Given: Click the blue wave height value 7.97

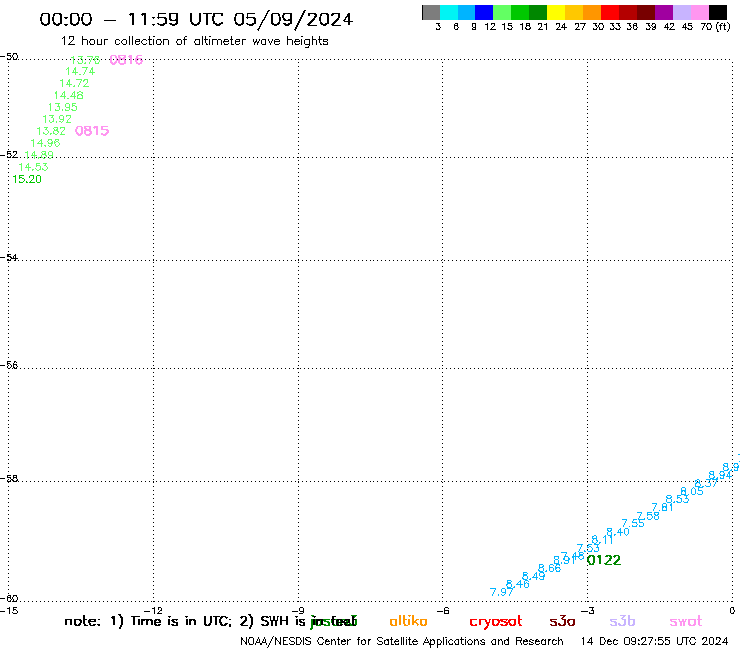Looking at the screenshot, I should coord(501,592).
